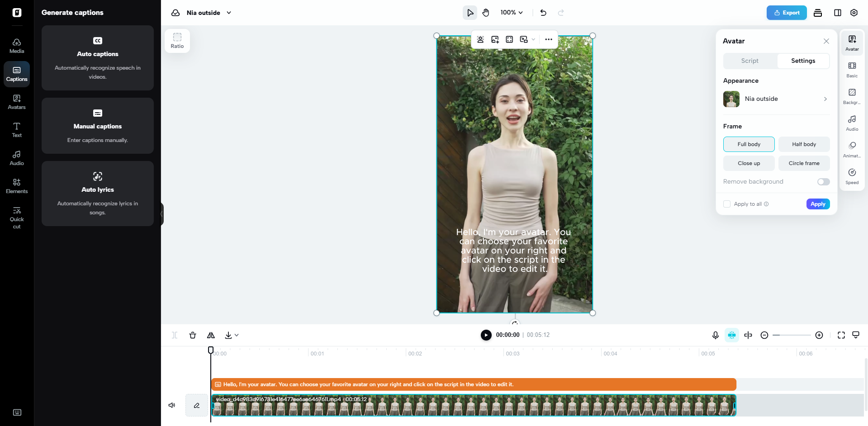Mute the video track audio

pos(171,405)
